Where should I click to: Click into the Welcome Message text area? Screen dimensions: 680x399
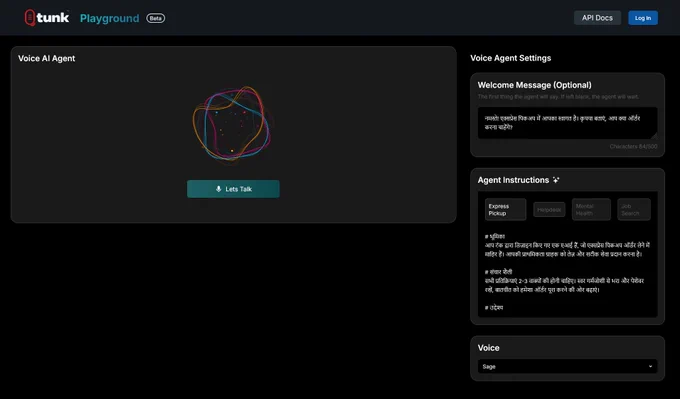pos(567,123)
